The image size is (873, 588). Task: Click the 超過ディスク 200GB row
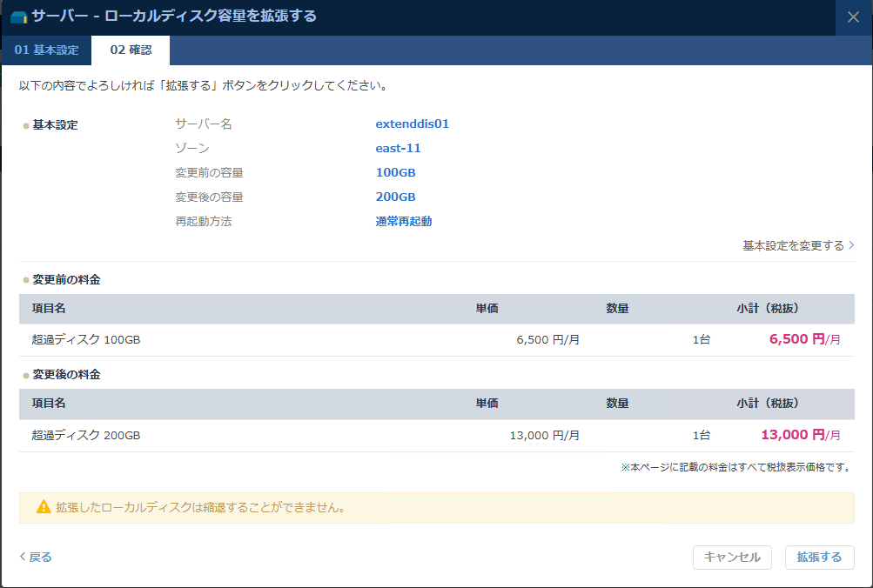[86, 435]
